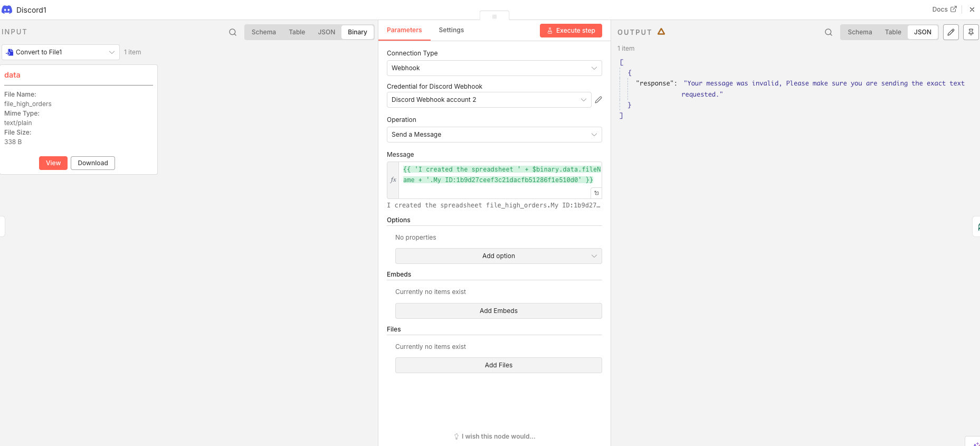This screenshot has width=980, height=446.
Task: Click the output warning triangle icon
Action: point(661,32)
